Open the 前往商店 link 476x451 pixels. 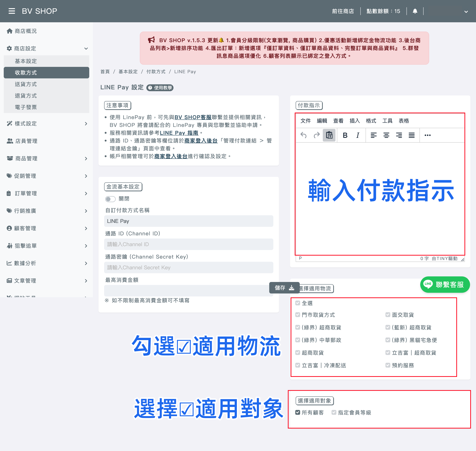coord(343,11)
